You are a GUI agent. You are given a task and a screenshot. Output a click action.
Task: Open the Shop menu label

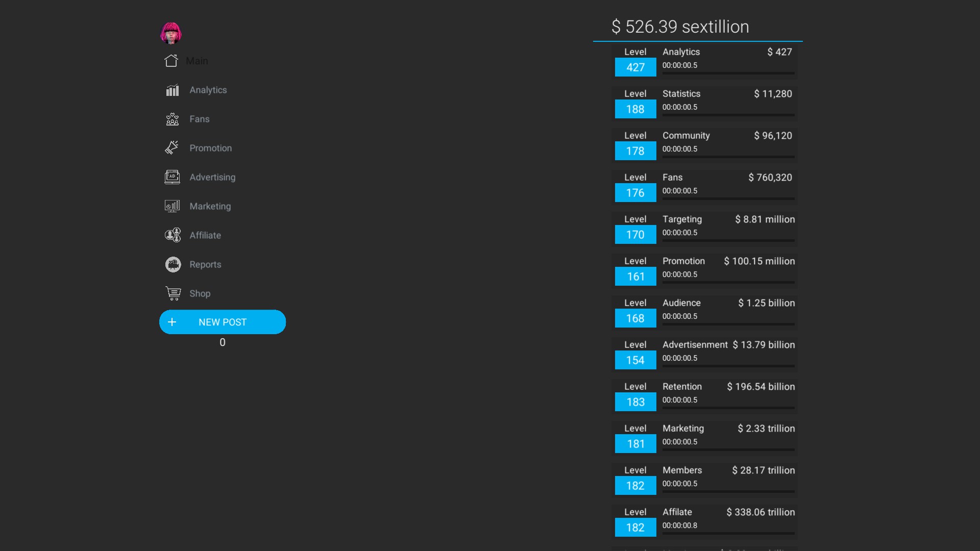point(200,293)
